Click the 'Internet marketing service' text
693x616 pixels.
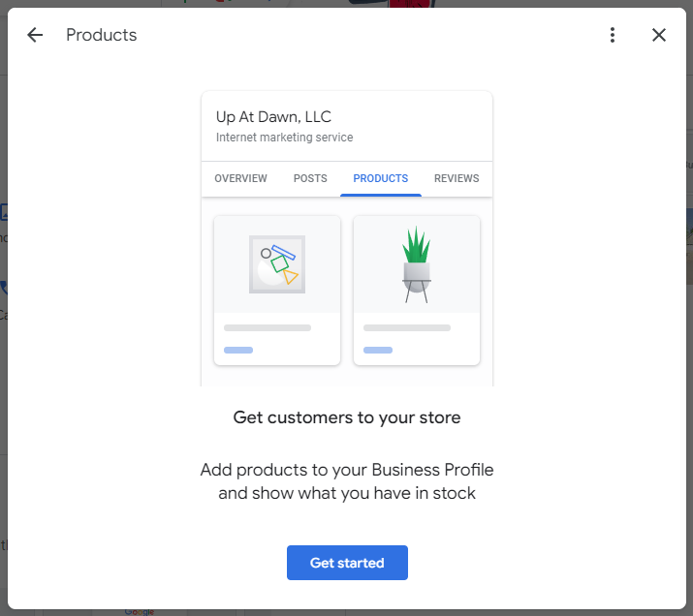coord(284,138)
